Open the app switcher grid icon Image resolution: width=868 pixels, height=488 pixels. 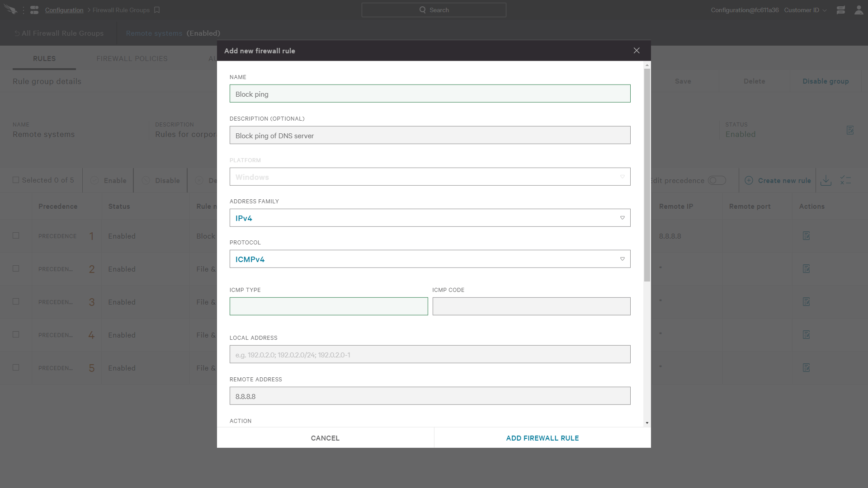coord(34,10)
